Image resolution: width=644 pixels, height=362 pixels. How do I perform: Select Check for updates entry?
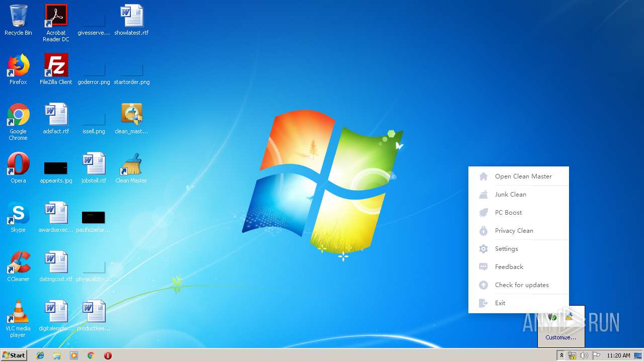pos(519,285)
